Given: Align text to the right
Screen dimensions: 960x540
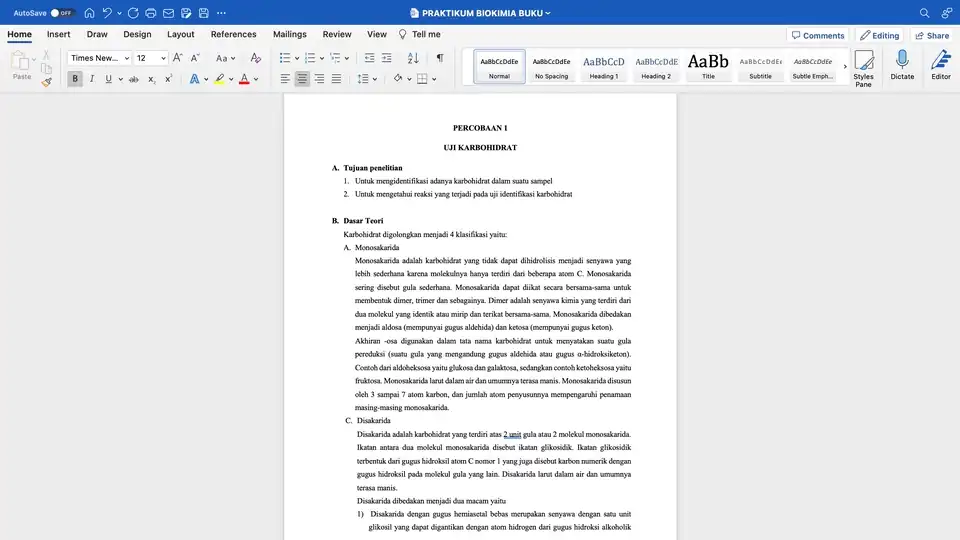Looking at the screenshot, I should [319, 79].
